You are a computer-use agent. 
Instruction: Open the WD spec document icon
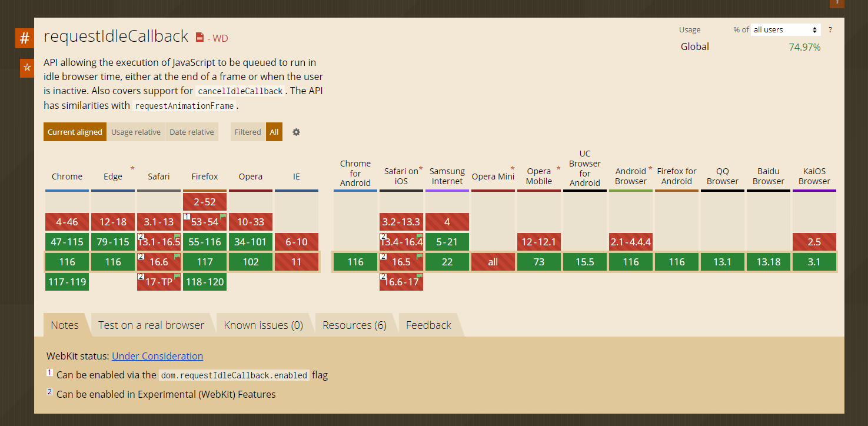(199, 38)
